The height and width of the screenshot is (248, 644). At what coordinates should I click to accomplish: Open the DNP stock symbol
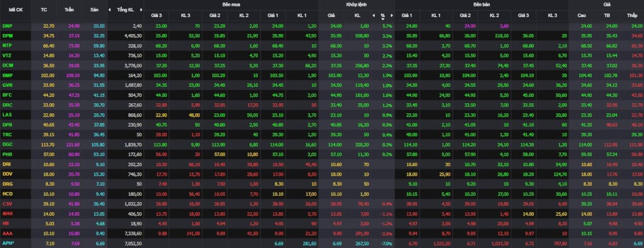pos(8,26)
